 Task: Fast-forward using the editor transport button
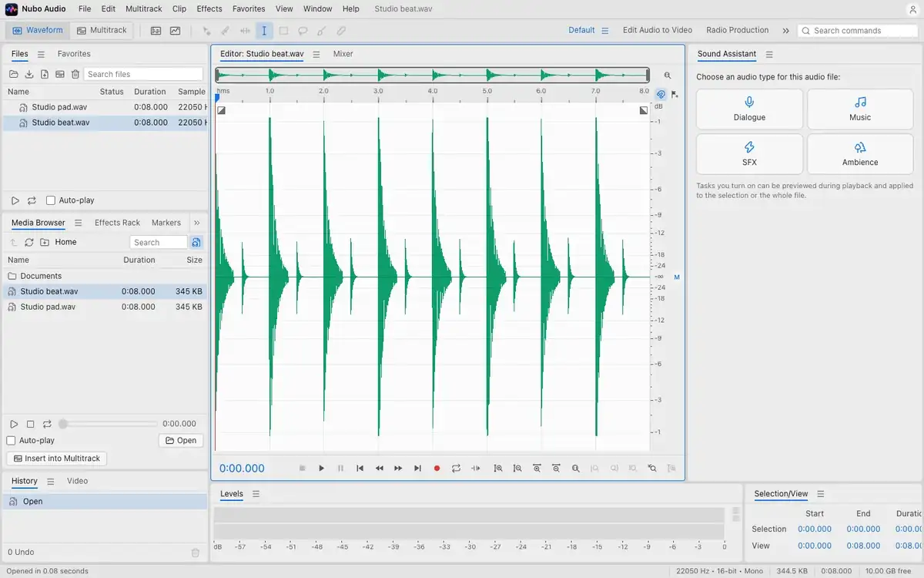tap(398, 468)
